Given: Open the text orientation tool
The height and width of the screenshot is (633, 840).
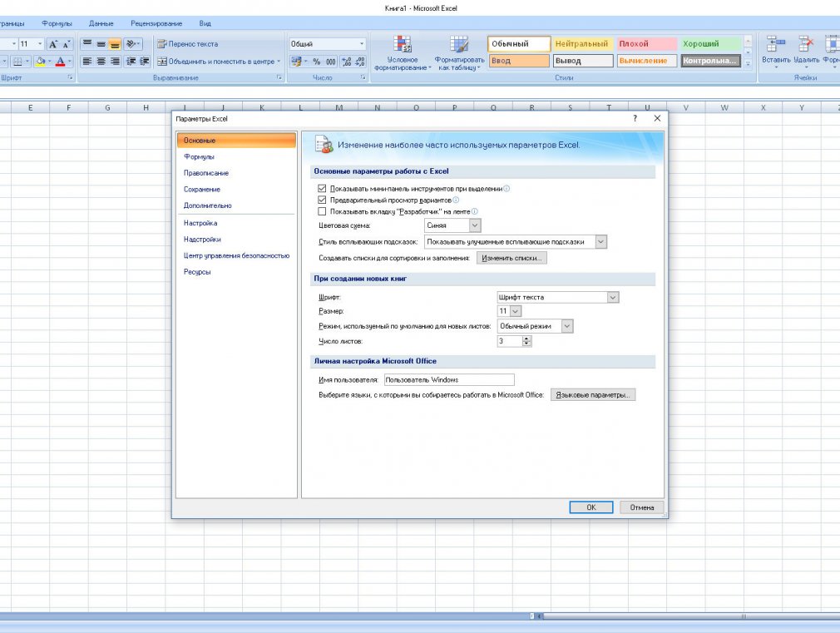Looking at the screenshot, I should click(x=132, y=44).
